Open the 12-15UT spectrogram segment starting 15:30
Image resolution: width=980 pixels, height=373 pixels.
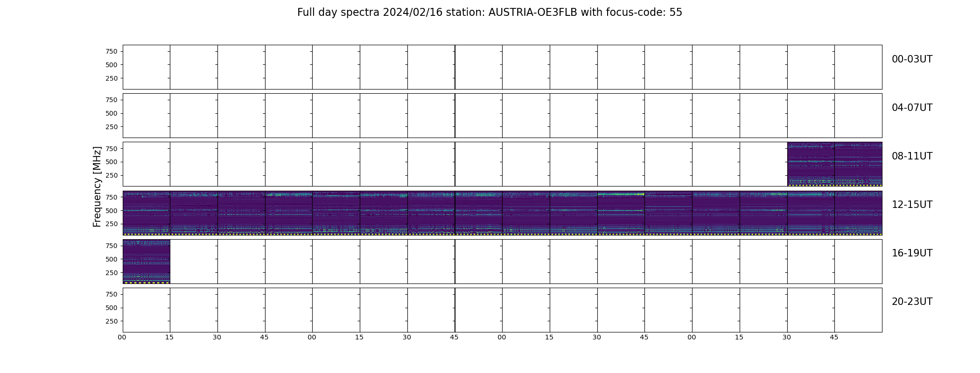811,213
